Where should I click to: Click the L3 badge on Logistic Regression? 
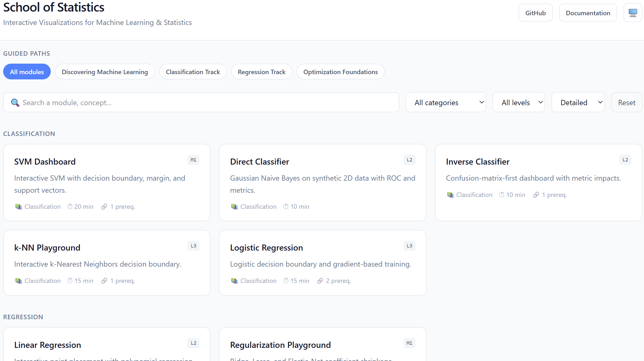pyautogui.click(x=410, y=246)
